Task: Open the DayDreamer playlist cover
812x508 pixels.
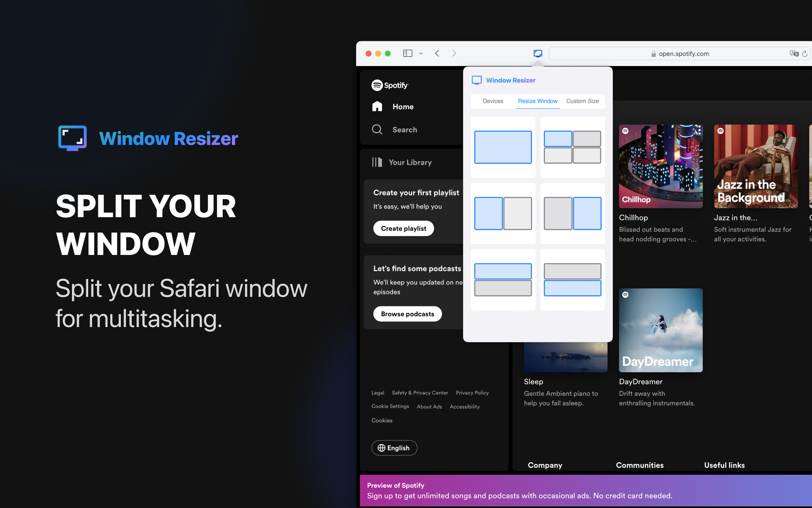Action: [x=661, y=330]
